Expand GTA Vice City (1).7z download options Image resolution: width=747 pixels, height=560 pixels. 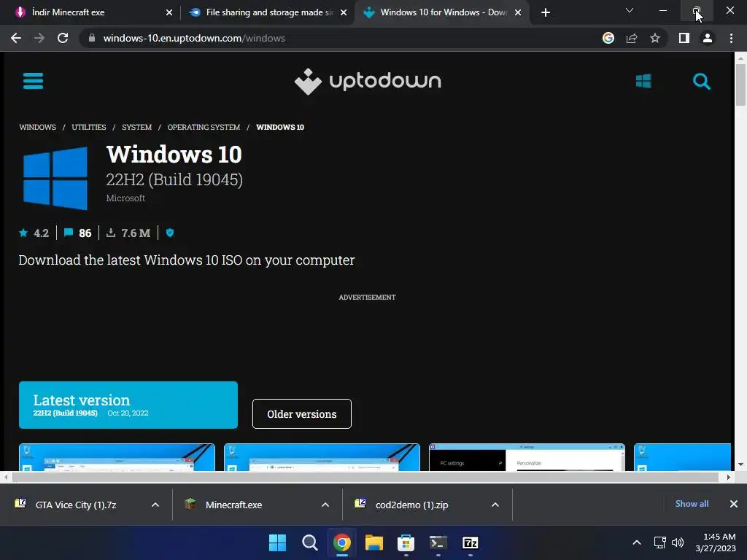pos(155,505)
